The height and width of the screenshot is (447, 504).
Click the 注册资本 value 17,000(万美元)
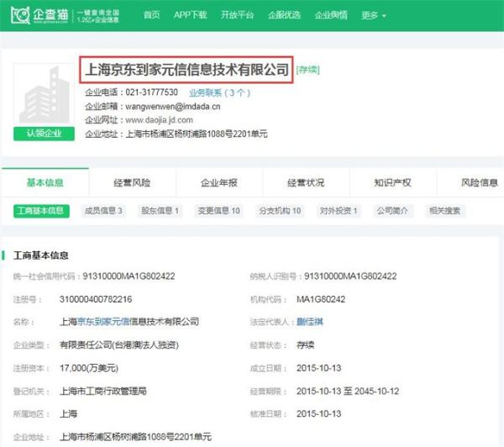(89, 368)
